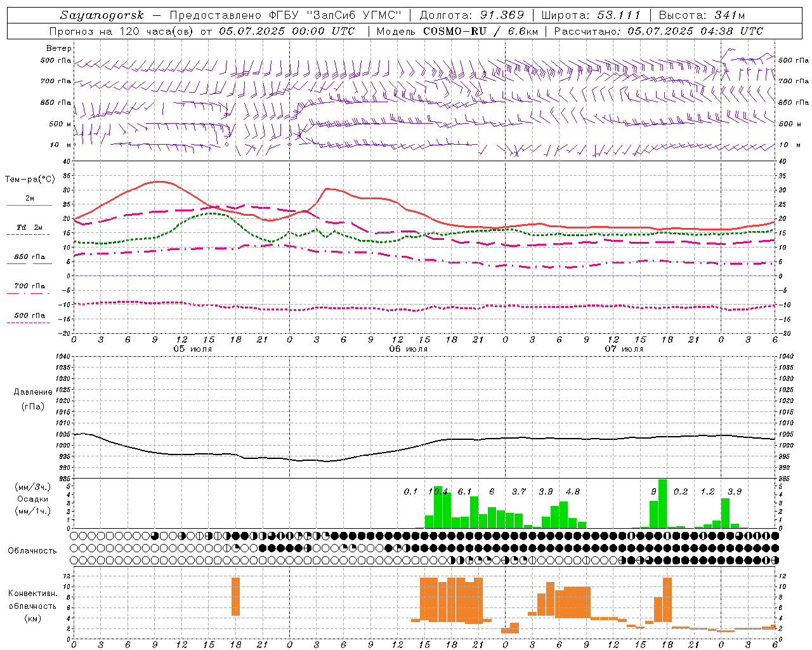Click the isolated orange convective bar on 05 июля
Viewport: 812px width, 650px height.
235,597
